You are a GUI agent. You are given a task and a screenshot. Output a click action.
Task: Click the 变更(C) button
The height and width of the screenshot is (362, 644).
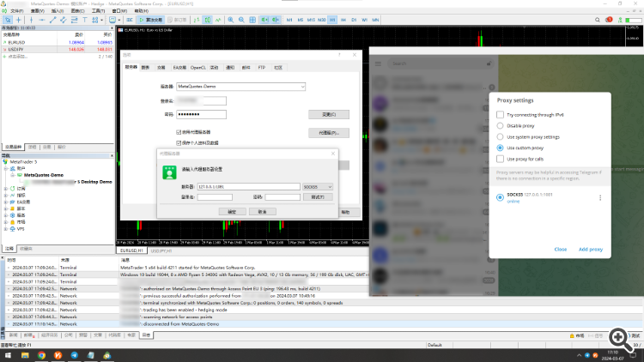coord(329,114)
